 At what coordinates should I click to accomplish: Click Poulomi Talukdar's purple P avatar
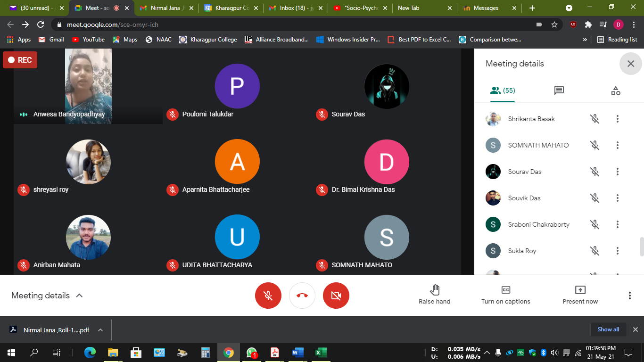coord(237,86)
